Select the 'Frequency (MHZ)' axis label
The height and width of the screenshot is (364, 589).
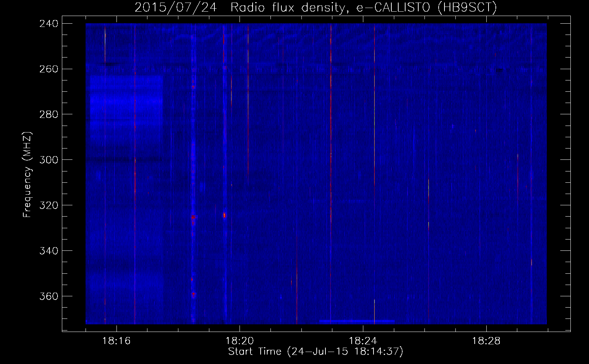(27, 174)
